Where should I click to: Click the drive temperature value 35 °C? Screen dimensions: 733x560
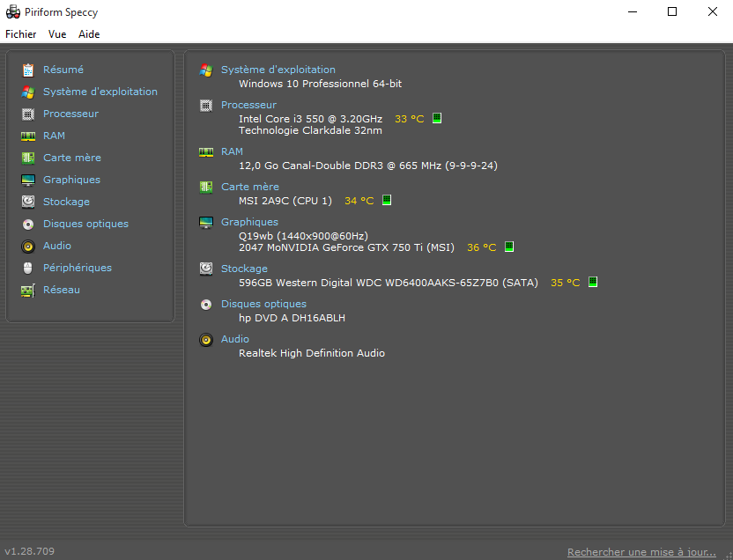click(x=566, y=283)
